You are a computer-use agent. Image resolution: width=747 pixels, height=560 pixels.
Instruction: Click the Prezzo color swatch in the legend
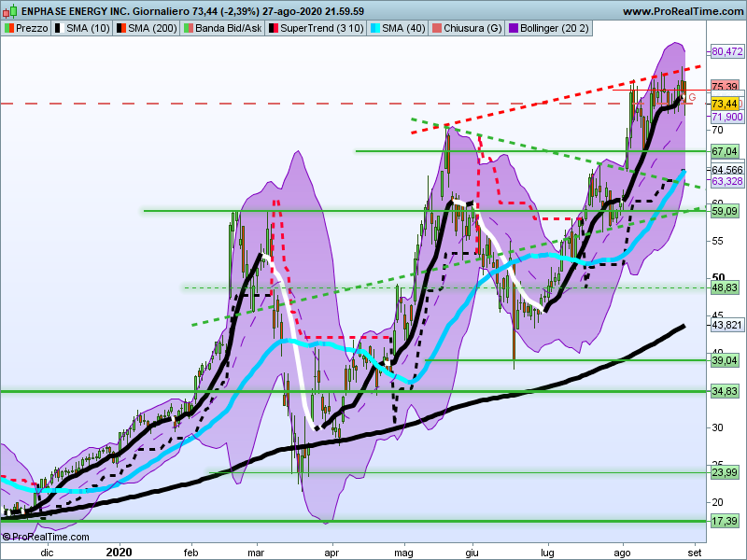[9, 29]
